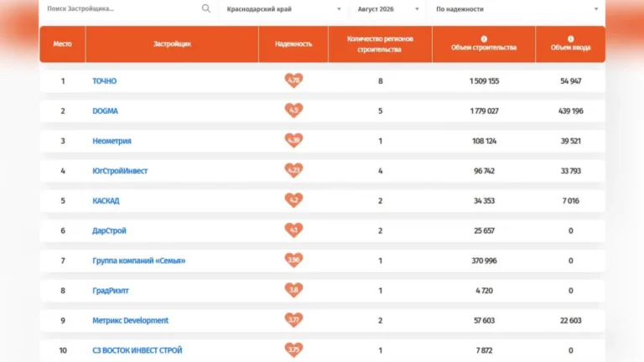Click construction volume 1 509 155
The height and width of the screenshot is (362, 644).
coord(484,80)
